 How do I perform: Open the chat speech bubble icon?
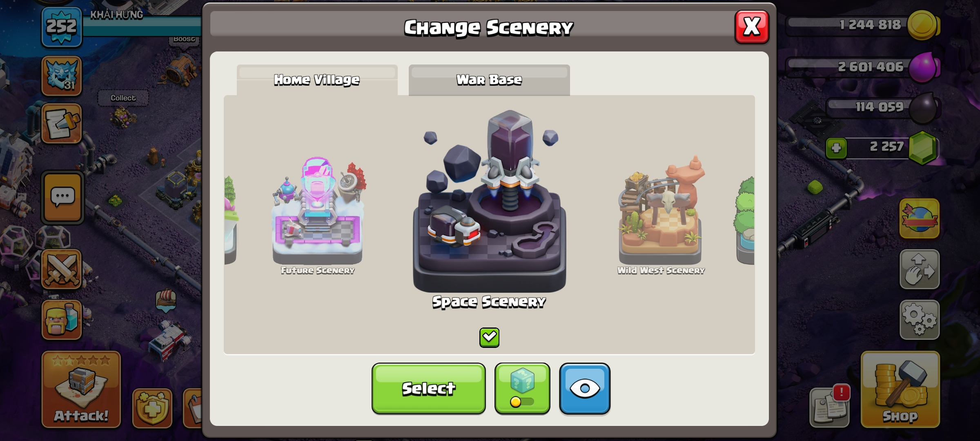point(62,197)
